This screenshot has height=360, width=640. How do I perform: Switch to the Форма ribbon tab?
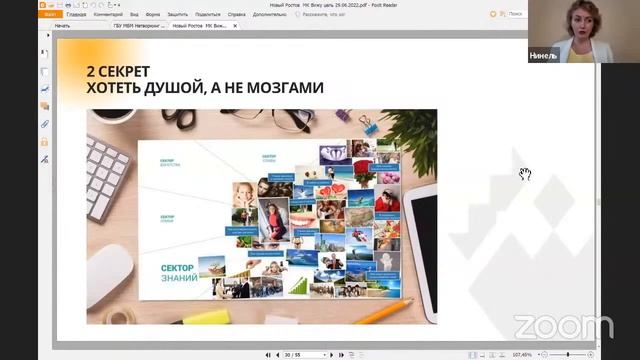click(x=153, y=14)
